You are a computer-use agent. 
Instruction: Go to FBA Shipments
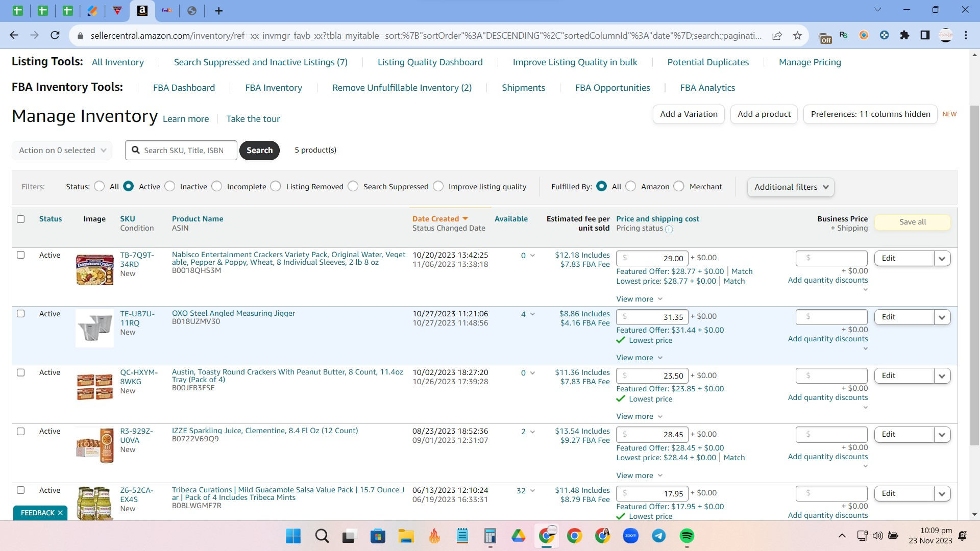(x=524, y=88)
